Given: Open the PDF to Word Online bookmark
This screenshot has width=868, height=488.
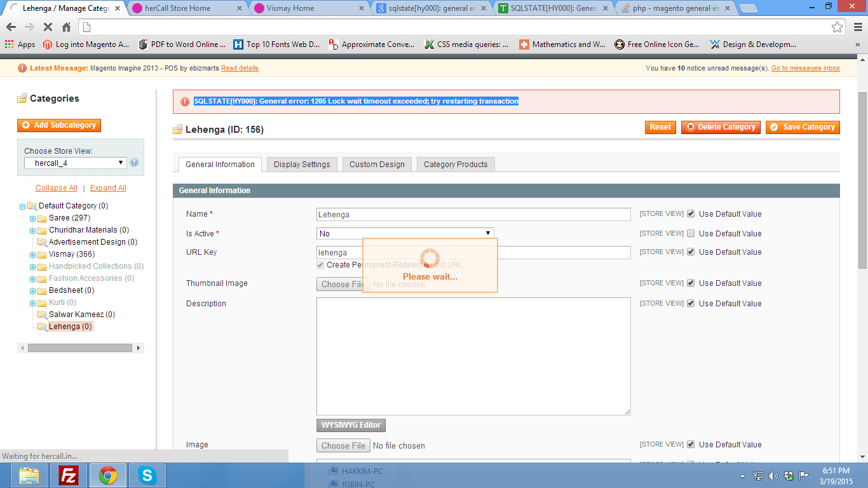Looking at the screenshot, I should pyautogui.click(x=182, y=44).
